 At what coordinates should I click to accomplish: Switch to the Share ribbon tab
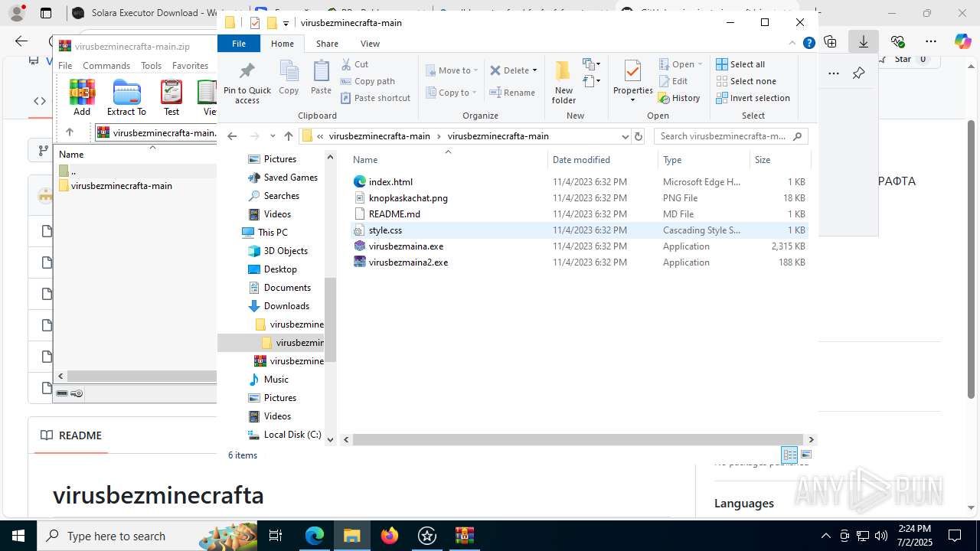click(x=327, y=44)
